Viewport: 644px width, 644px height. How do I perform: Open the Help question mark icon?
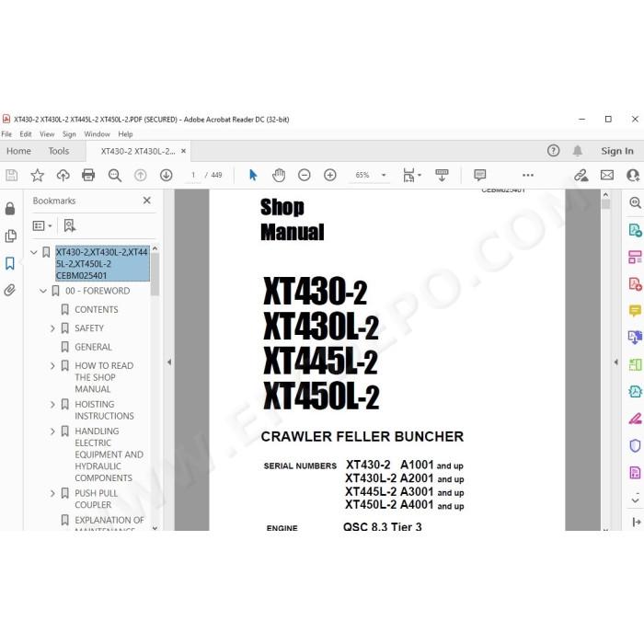[553, 151]
